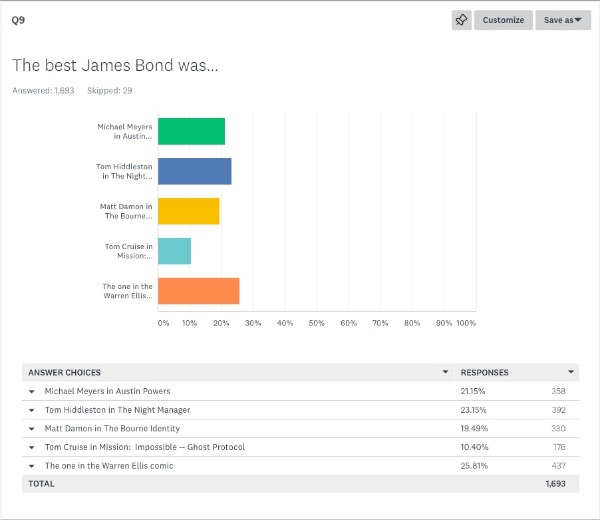This screenshot has height=520, width=600.
Task: Click the 'ANSWER CHOICES' column header
Action: pos(64,372)
